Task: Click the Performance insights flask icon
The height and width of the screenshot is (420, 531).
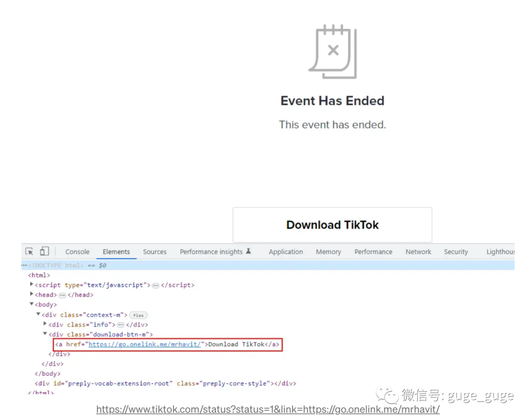Action: (x=248, y=251)
